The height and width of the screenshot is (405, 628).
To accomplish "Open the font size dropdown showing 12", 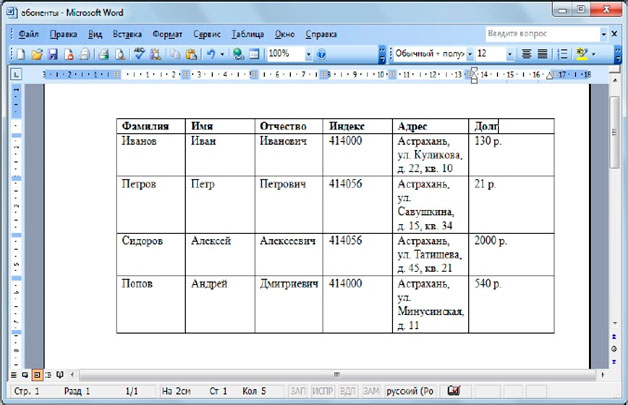I will pos(510,53).
